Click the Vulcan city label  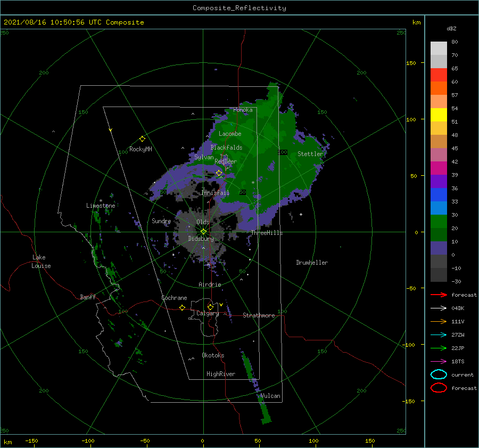pyautogui.click(x=270, y=396)
